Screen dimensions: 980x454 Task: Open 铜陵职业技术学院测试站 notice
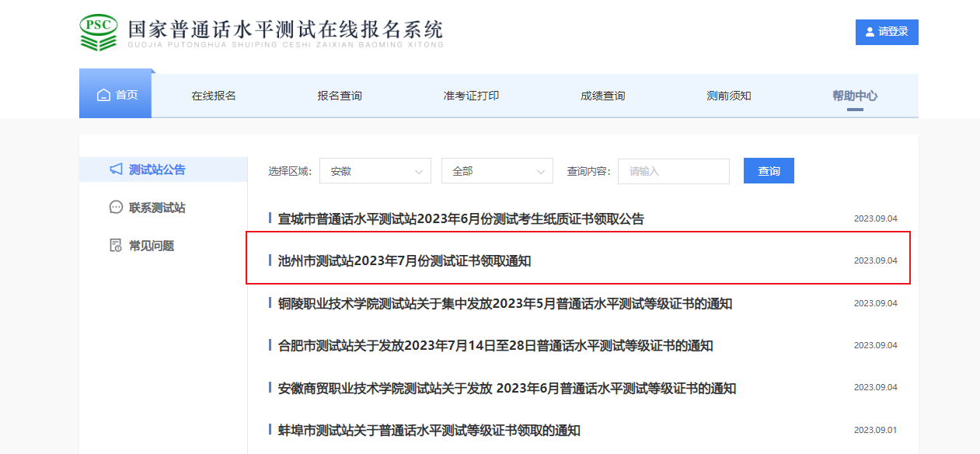[505, 303]
